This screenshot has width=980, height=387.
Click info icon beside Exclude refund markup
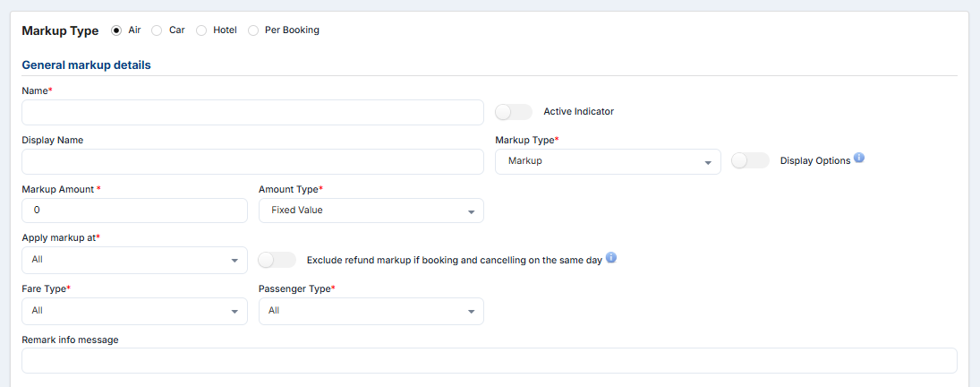pyautogui.click(x=611, y=258)
